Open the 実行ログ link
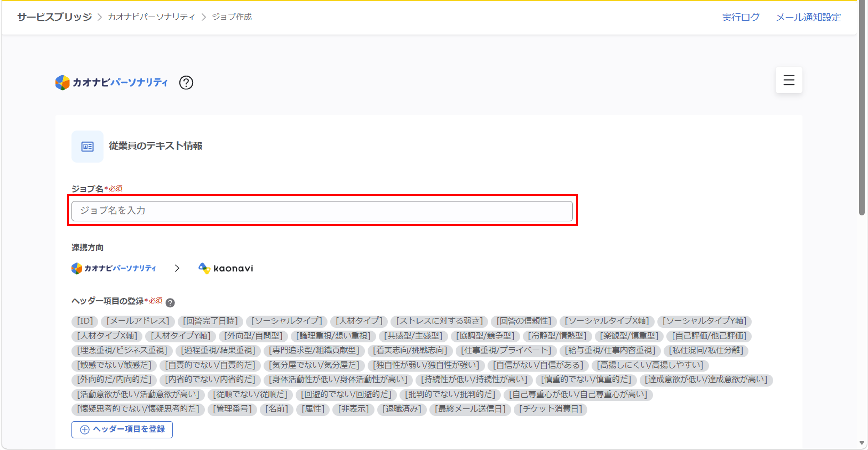 (x=741, y=17)
